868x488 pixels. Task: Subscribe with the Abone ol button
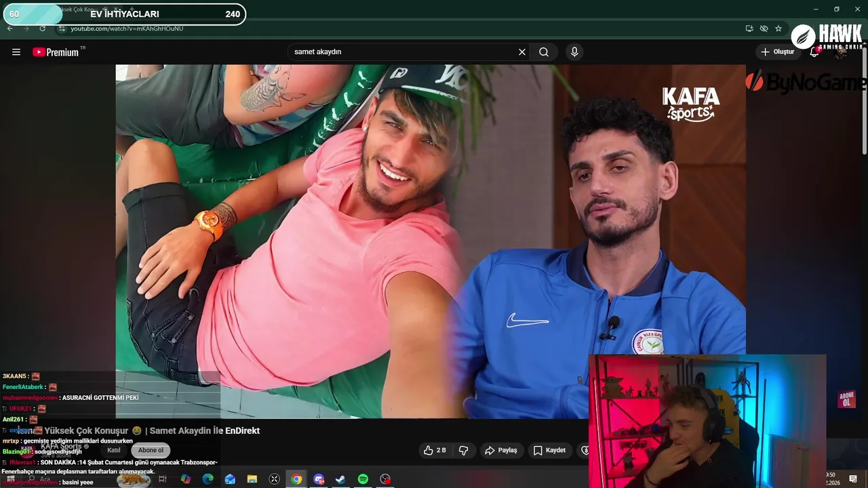[x=151, y=450]
